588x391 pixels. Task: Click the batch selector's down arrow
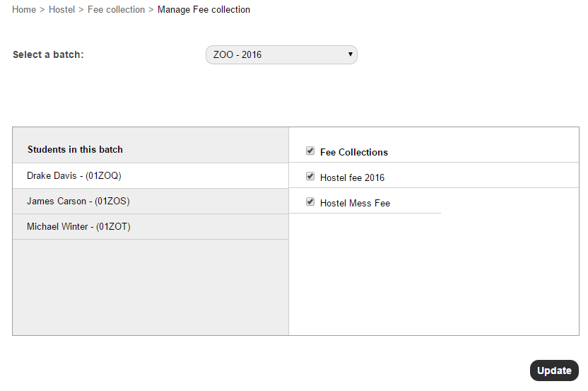[x=351, y=54]
